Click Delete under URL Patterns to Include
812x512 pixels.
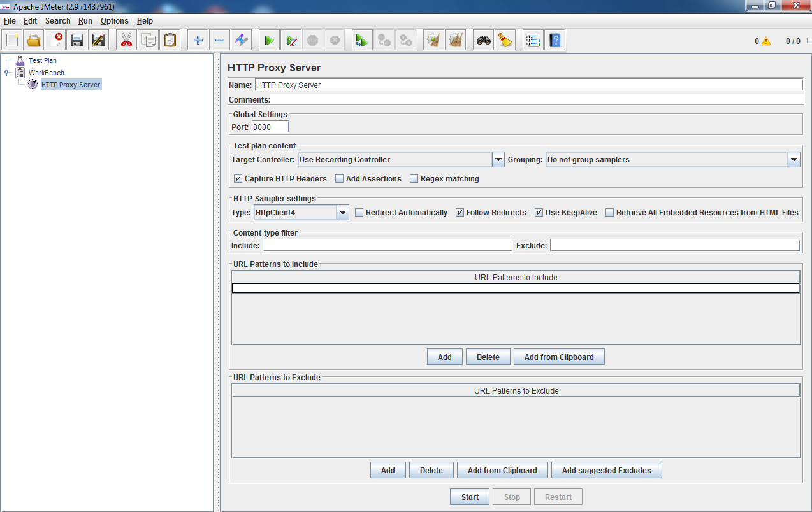[x=488, y=357]
